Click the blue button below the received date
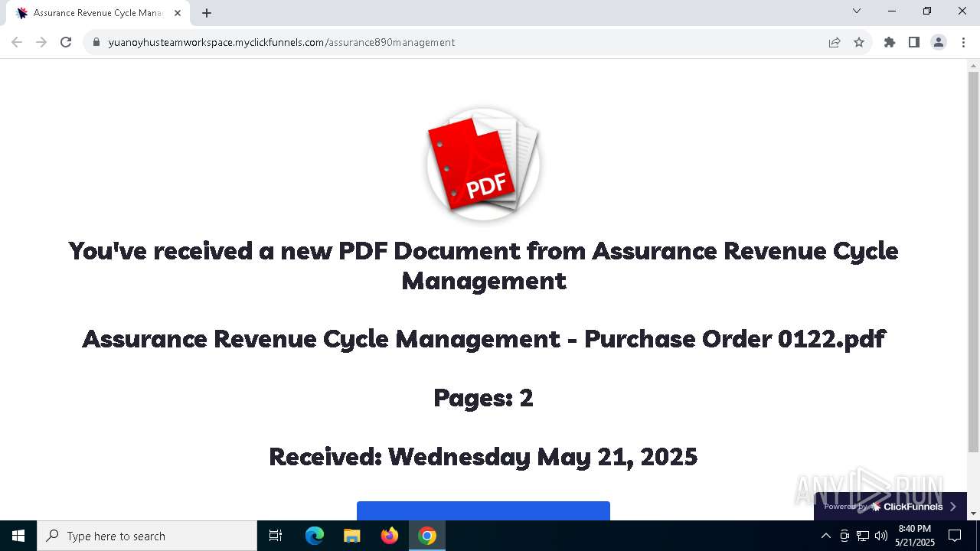 click(x=483, y=510)
